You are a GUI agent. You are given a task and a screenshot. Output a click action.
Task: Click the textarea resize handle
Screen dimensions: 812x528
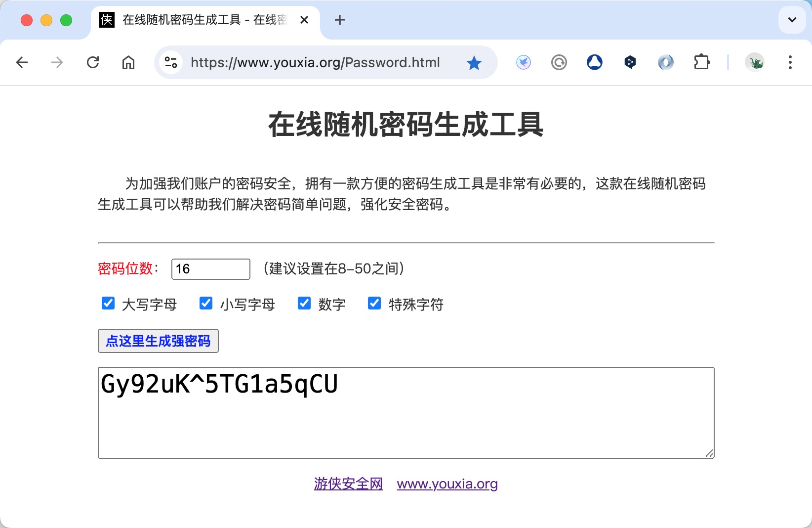pyautogui.click(x=709, y=453)
